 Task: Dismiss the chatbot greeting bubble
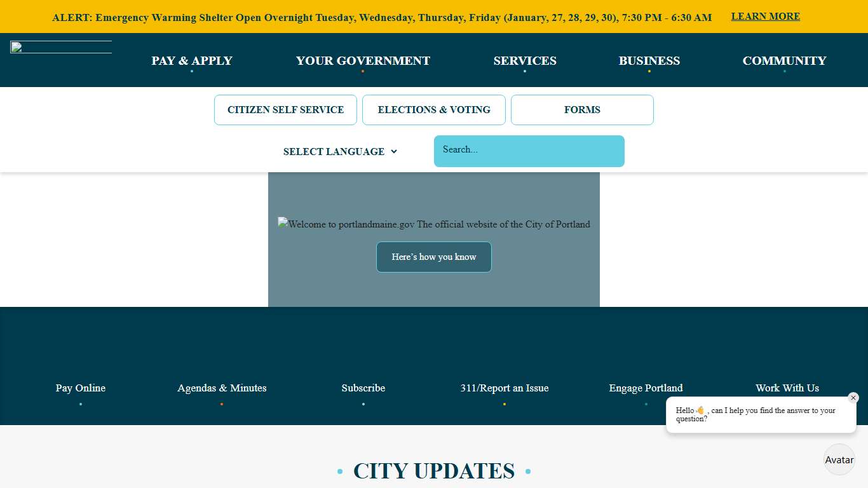coord(853,398)
